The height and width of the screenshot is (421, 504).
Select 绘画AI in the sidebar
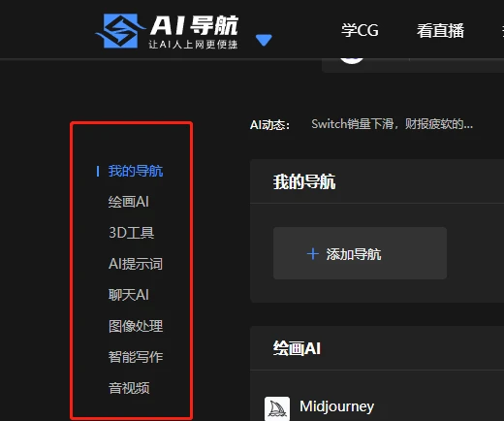pyautogui.click(x=129, y=202)
